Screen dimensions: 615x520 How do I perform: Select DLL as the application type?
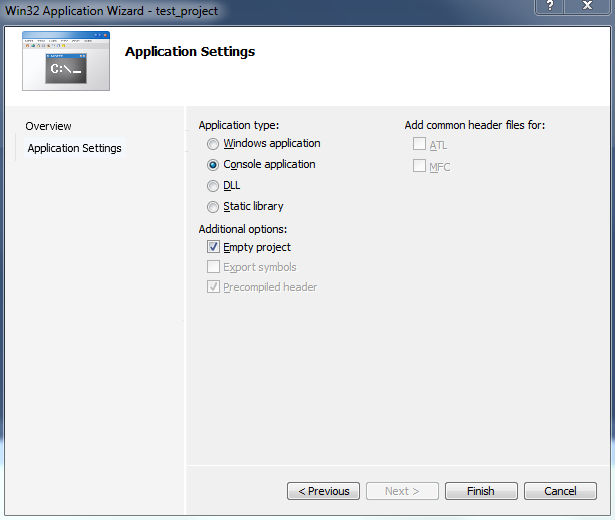[x=212, y=186]
